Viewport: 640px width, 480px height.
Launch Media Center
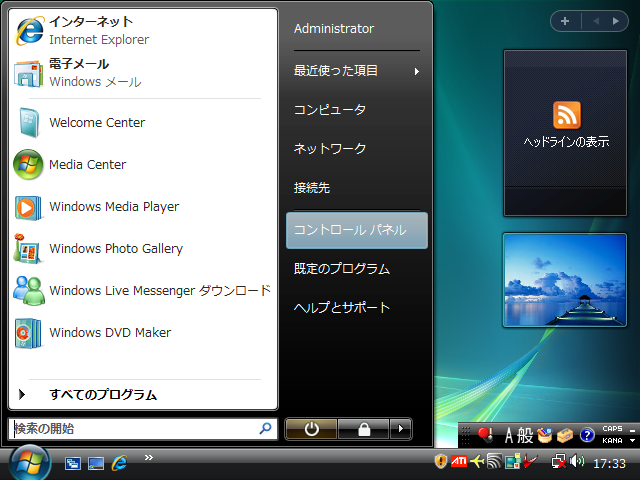[x=143, y=164]
